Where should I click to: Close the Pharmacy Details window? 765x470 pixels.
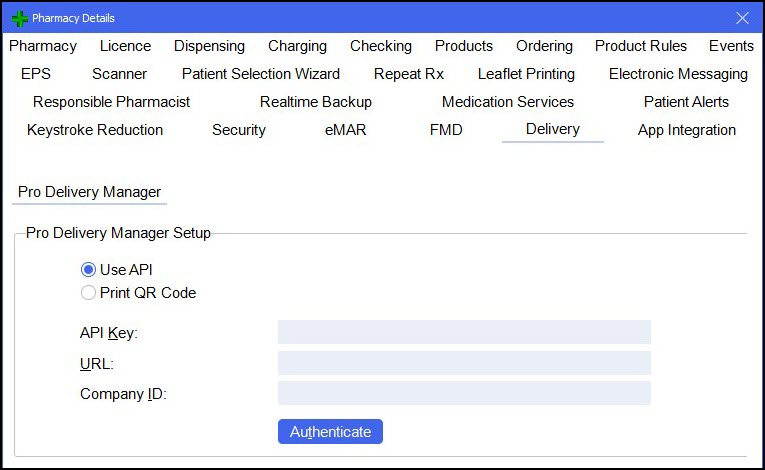[x=742, y=18]
